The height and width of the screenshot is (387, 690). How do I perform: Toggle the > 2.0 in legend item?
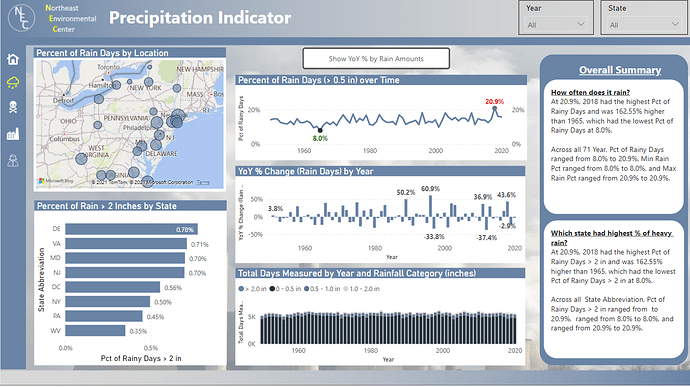point(252,289)
